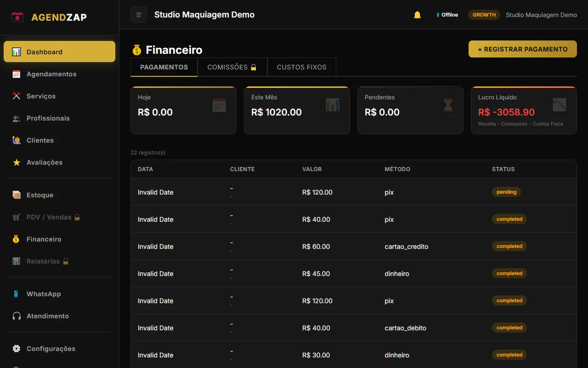588x368 pixels.
Task: Click the AgendZap logo icon
Action: (17, 17)
